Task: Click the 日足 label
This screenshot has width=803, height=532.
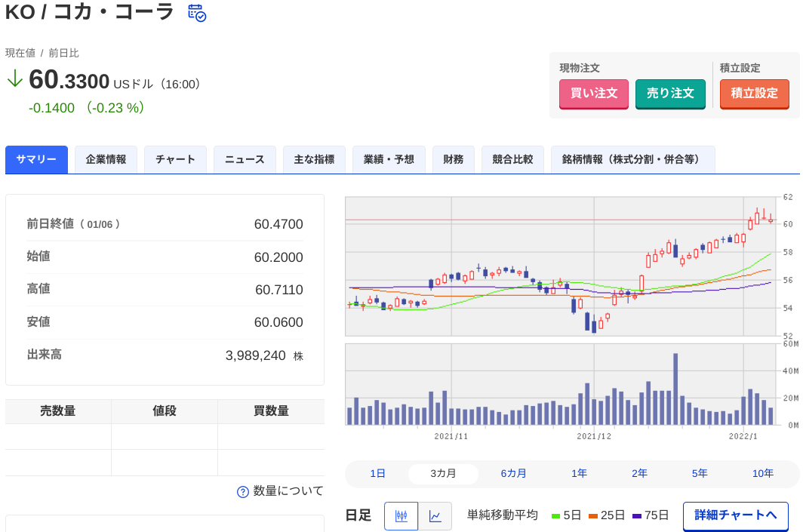Action: point(358,515)
